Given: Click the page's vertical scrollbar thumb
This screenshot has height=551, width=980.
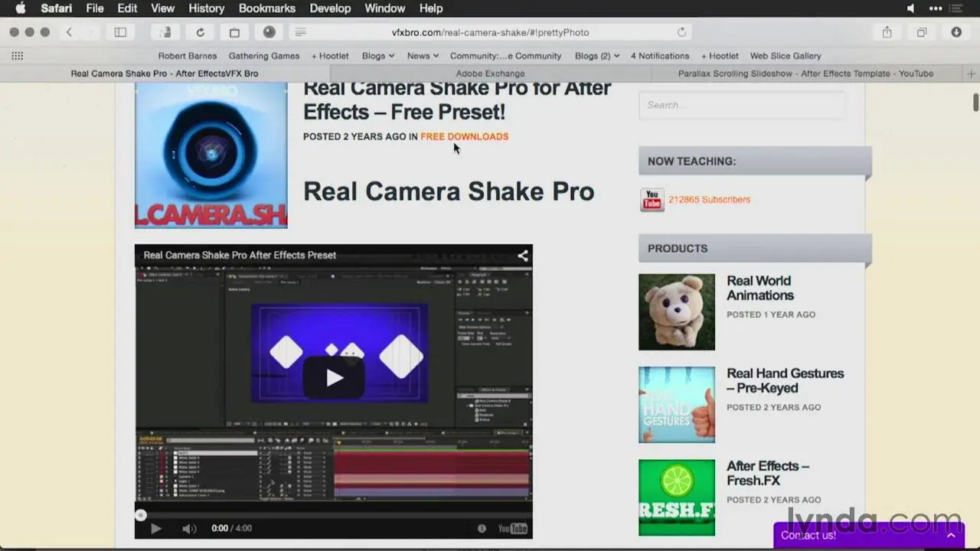Looking at the screenshot, I should tap(975, 102).
